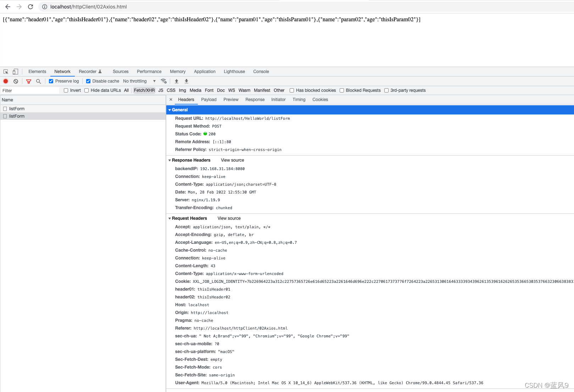The image size is (574, 392).
Task: Collapse the General section
Action: (x=169, y=110)
